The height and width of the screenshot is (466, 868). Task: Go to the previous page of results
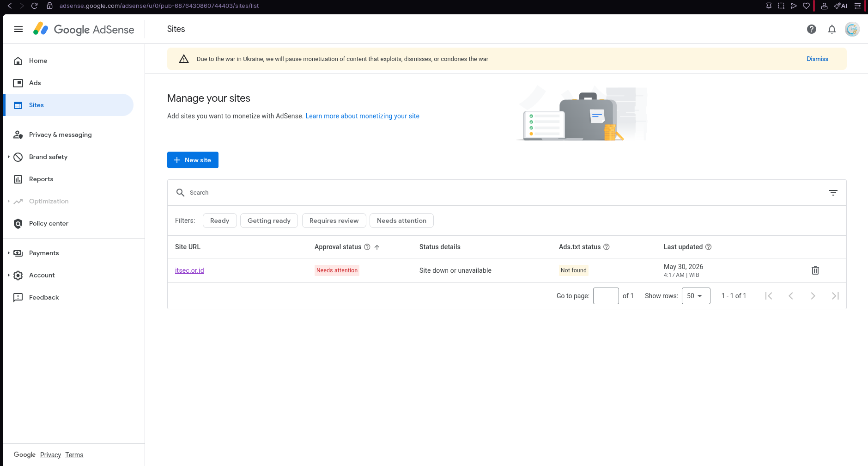791,296
